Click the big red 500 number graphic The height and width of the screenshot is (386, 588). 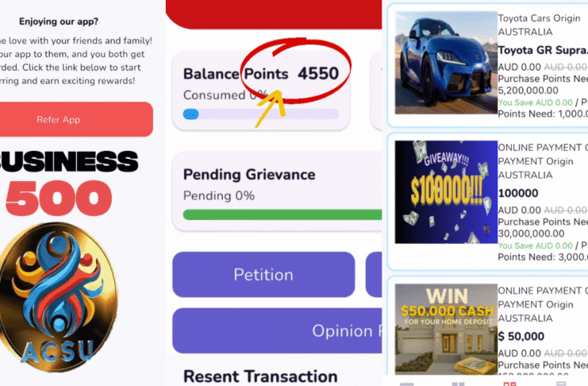(59, 199)
